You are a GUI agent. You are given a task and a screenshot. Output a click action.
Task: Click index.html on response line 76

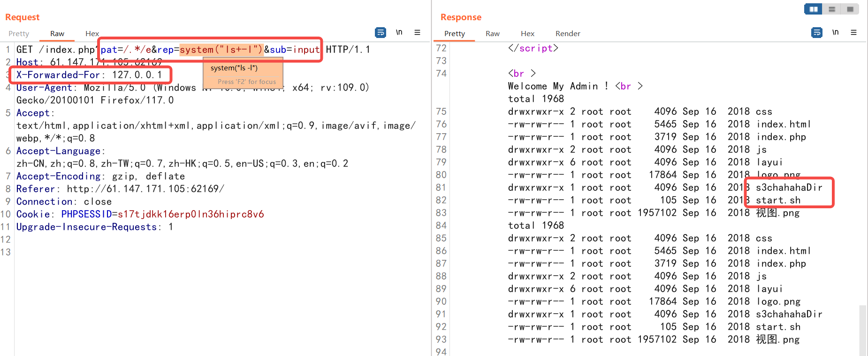(784, 124)
